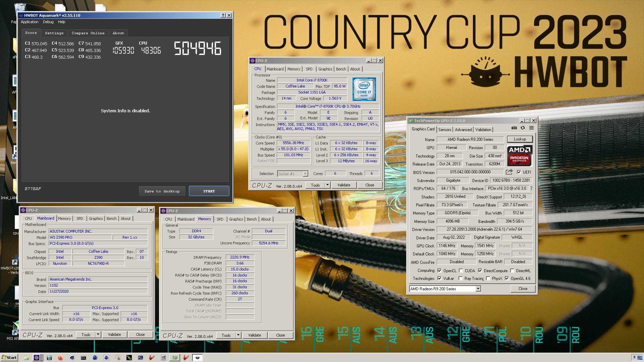644x362 pixels.
Task: Click the Core Speed value 5556.38 MHz
Action: coord(293,143)
